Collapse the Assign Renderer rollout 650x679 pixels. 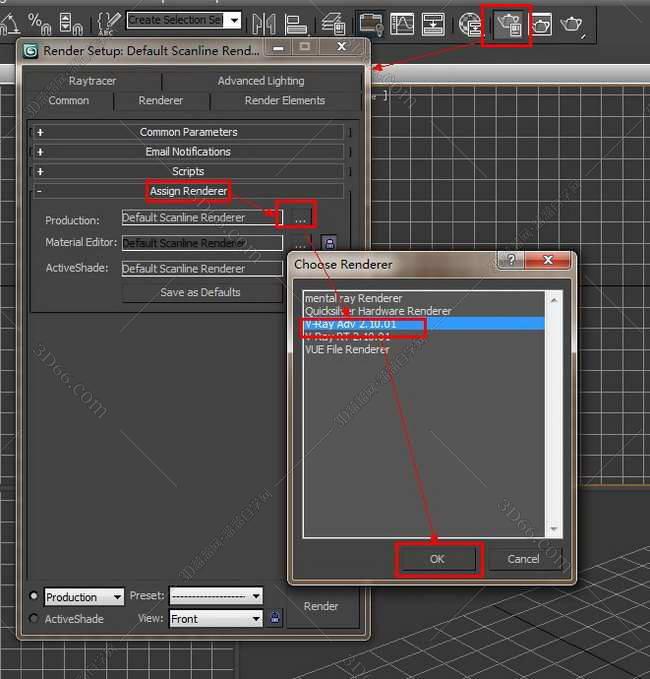[x=188, y=191]
